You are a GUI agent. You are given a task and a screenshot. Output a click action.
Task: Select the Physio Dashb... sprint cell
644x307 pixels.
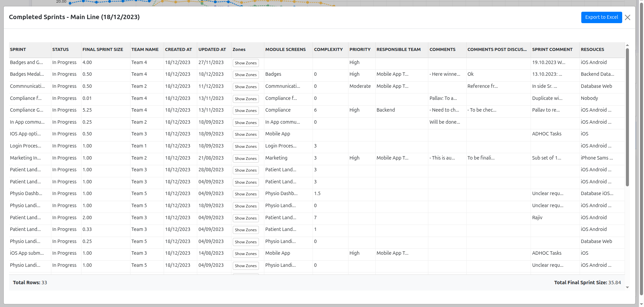pyautogui.click(x=26, y=194)
